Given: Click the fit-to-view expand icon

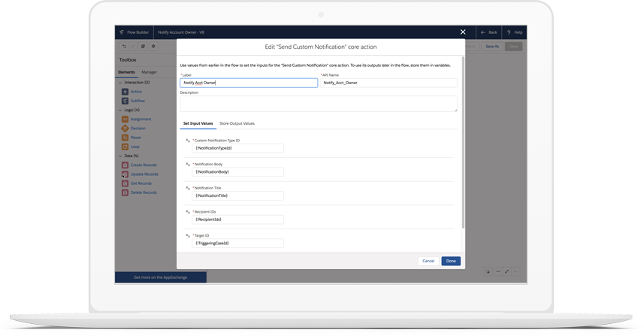Looking at the screenshot, I should [506, 271].
